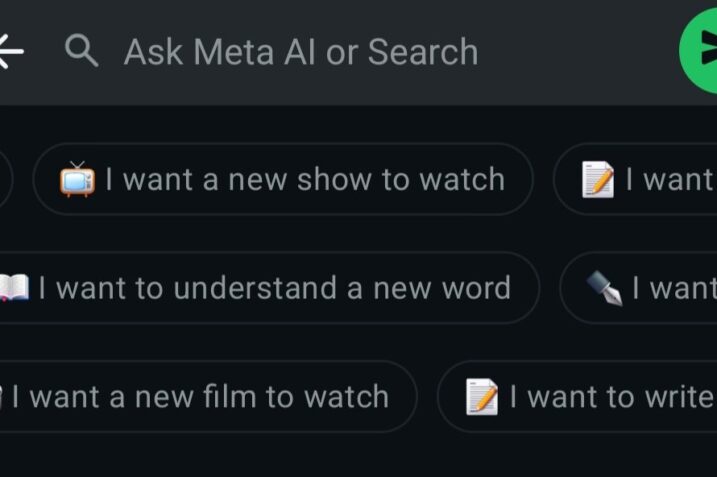This screenshot has height=477, width=717.
Task: Click the empty area below the suggestion chips
Action: point(358,455)
